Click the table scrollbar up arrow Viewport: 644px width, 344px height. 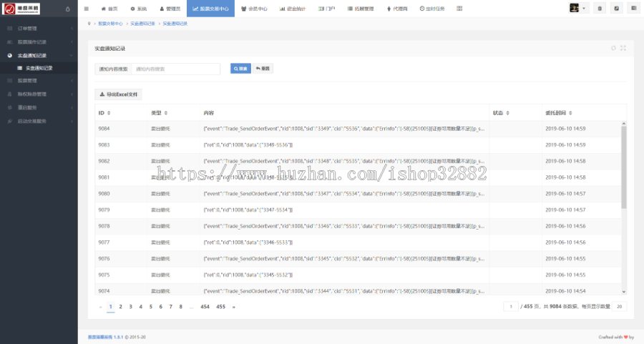pyautogui.click(x=624, y=123)
